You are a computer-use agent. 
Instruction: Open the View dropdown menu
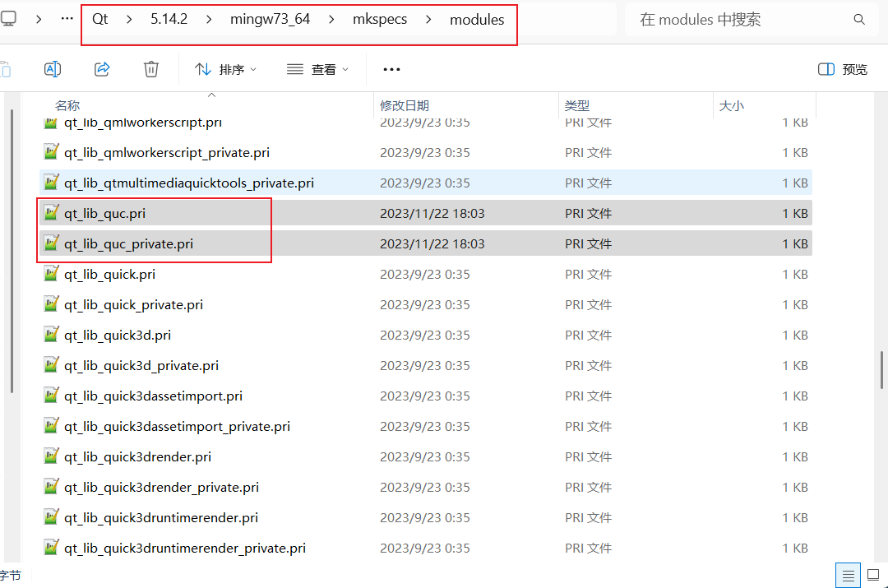point(318,69)
